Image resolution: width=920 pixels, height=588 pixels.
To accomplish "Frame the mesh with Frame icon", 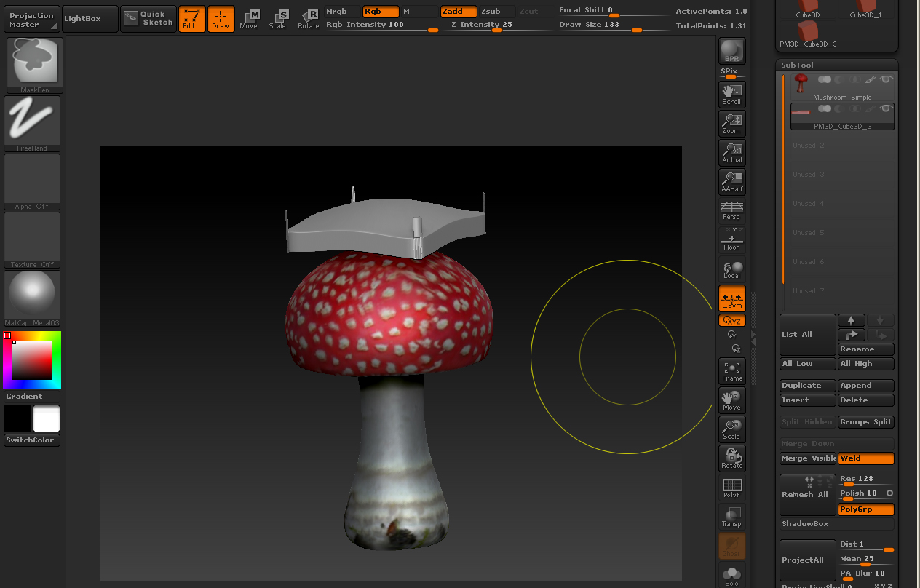I will pos(732,371).
